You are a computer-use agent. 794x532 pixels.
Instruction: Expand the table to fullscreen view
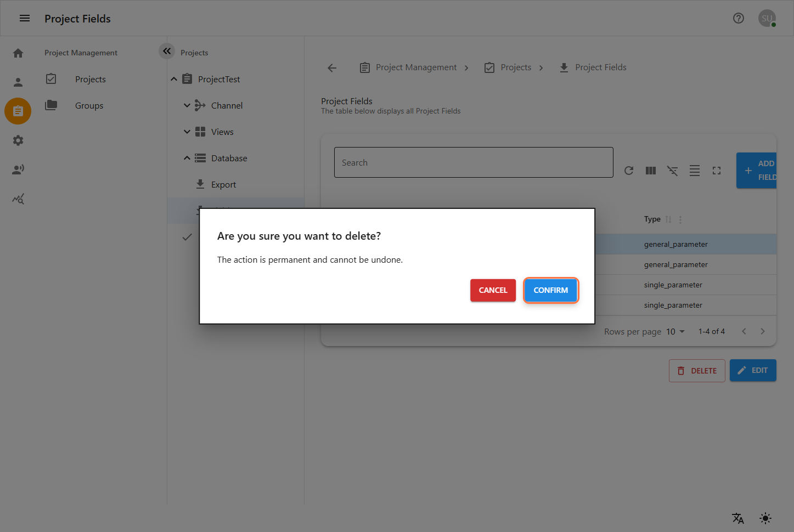[x=717, y=171]
